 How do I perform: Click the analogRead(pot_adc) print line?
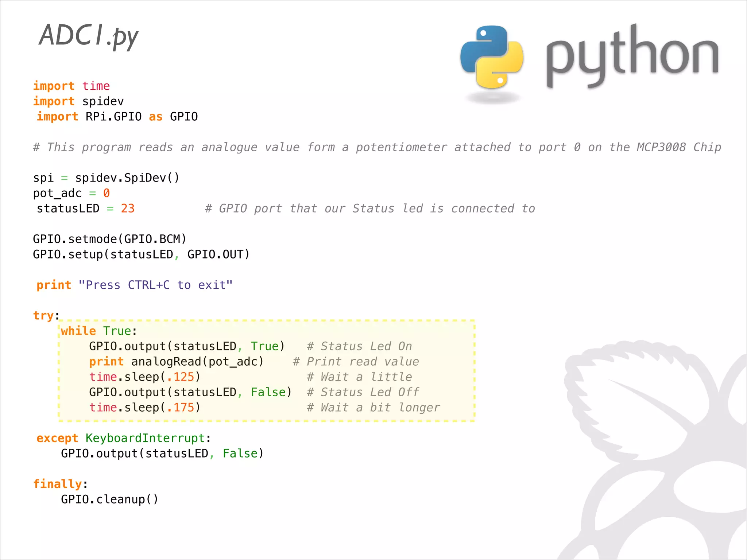coord(176,362)
